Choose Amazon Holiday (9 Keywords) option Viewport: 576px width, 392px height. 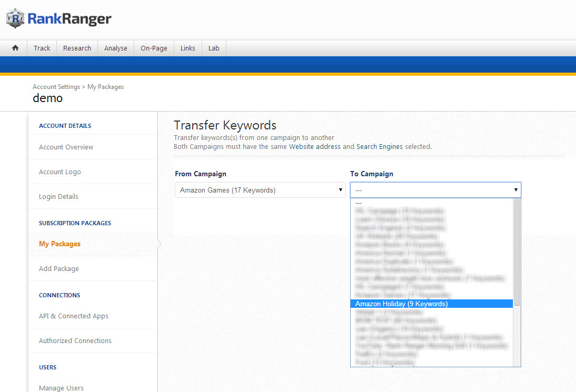point(432,304)
